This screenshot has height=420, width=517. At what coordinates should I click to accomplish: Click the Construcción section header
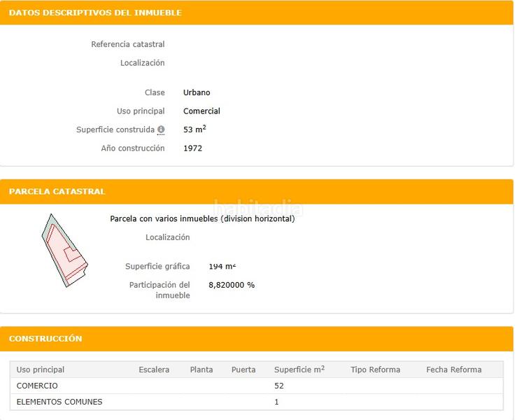[x=45, y=339]
